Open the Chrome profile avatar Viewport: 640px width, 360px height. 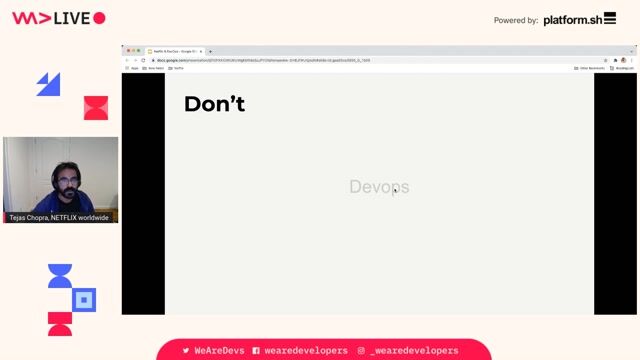click(624, 60)
